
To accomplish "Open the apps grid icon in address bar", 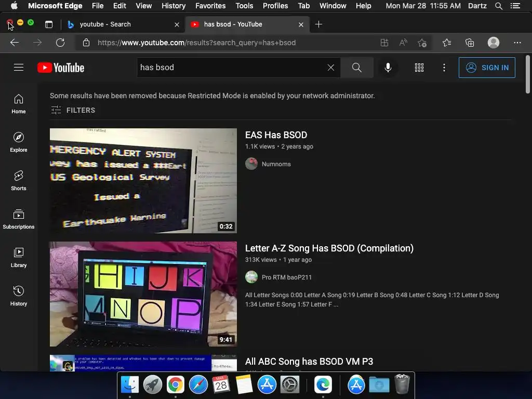I will (384, 43).
